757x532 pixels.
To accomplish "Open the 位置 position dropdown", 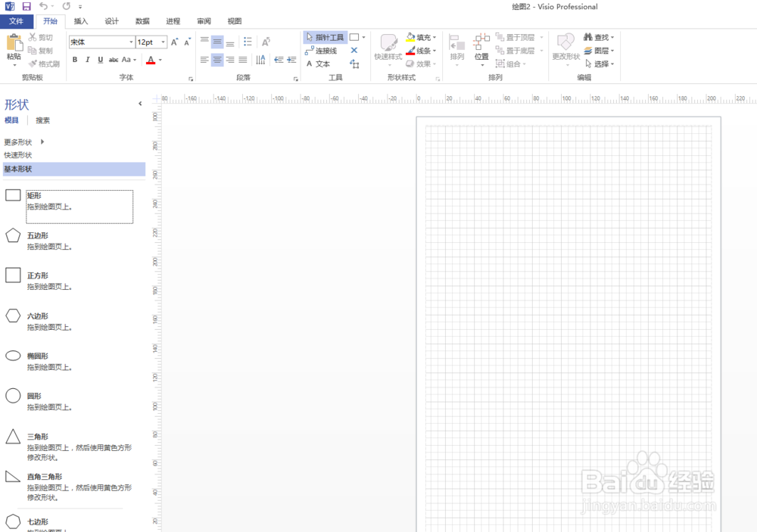I will [481, 50].
